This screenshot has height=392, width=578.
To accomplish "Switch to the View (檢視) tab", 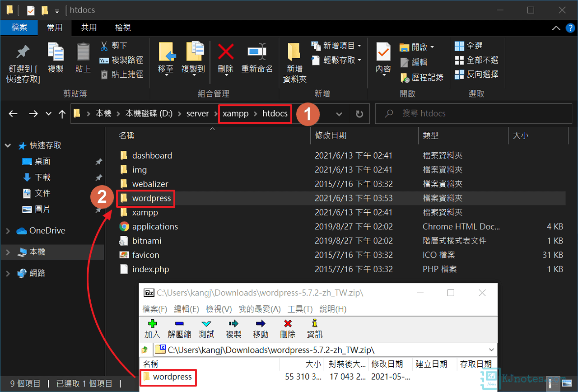I will (123, 28).
